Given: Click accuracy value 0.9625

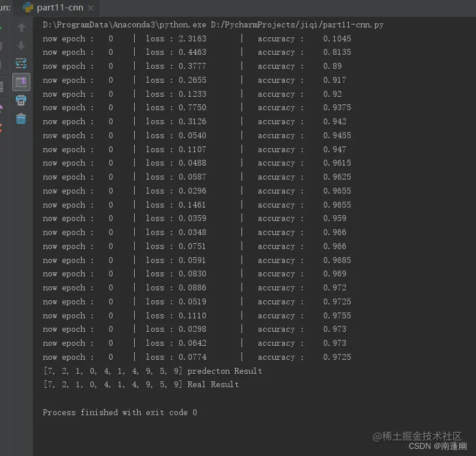Looking at the screenshot, I should tap(337, 177).
